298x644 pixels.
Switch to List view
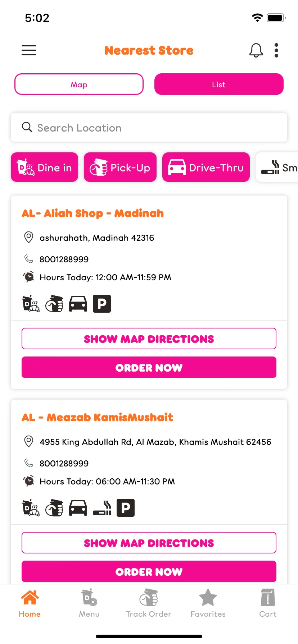click(219, 84)
